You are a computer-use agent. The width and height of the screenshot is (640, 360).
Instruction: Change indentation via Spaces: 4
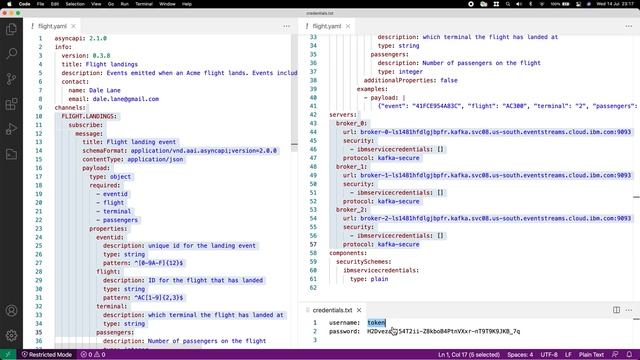pos(520,355)
